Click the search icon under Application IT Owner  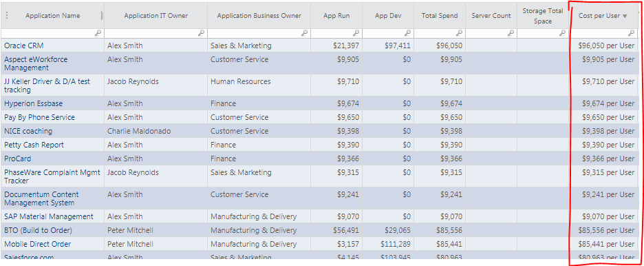coord(201,33)
